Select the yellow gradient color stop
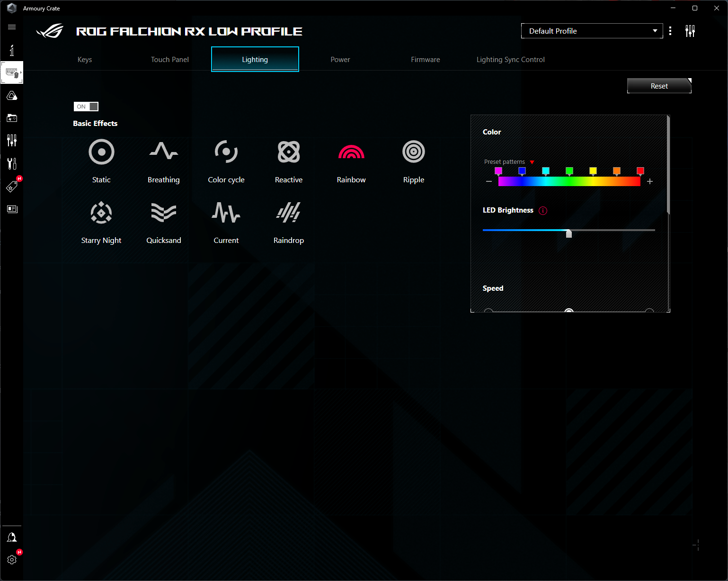Screen dimensions: 728x581 pos(593,171)
